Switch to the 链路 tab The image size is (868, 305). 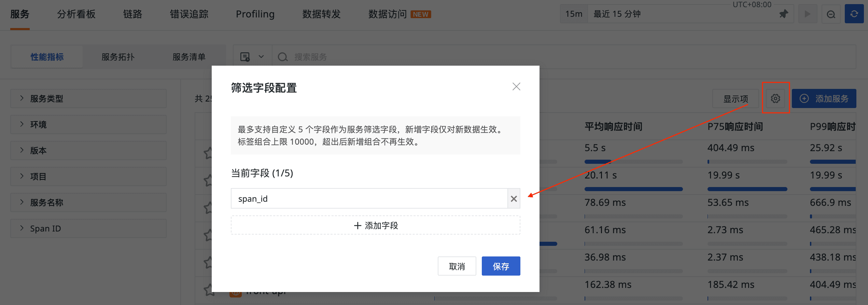pyautogui.click(x=132, y=14)
